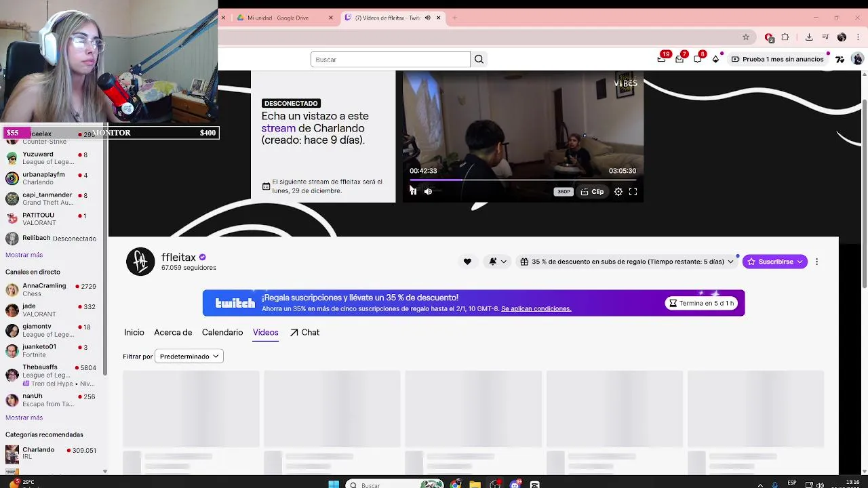Open Twitch user avatar menu
Screen dimensions: 868x488
pos(857,59)
